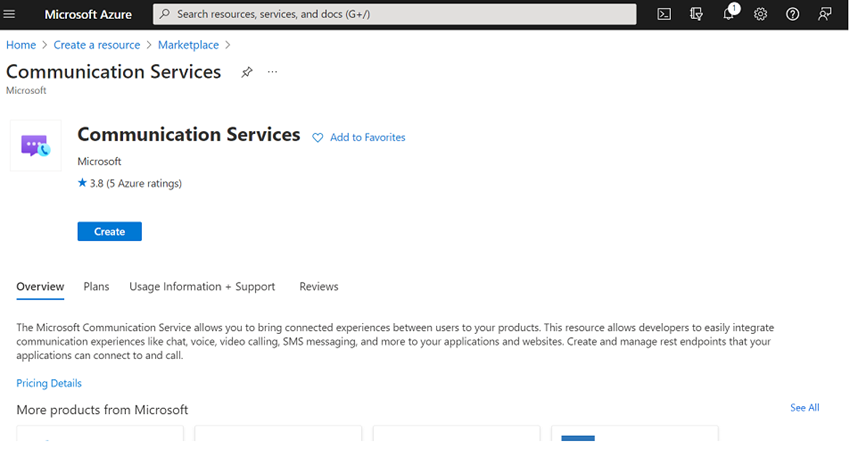Screen dimensions: 850x449
Task: Open the Feedback icon in the top bar
Action: [x=825, y=14]
